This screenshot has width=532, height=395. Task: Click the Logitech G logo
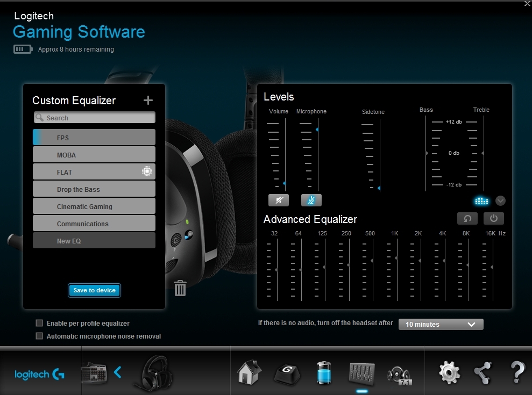click(39, 375)
